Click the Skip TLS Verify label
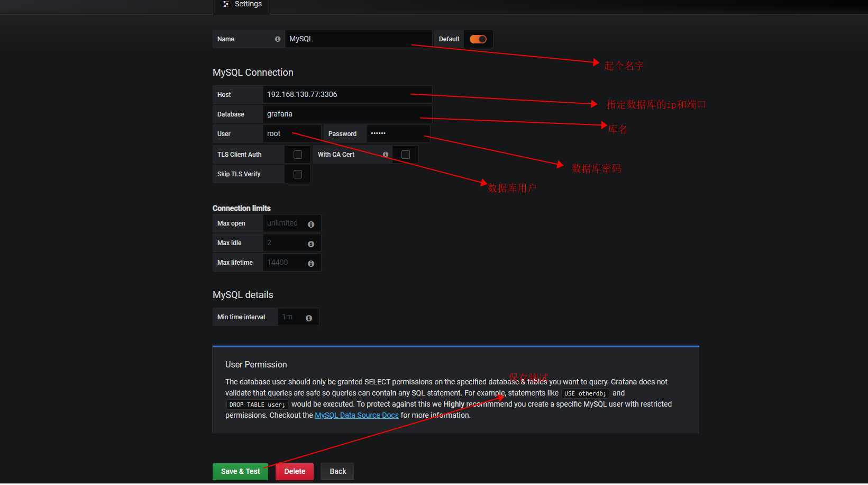The image size is (868, 485). (x=239, y=174)
